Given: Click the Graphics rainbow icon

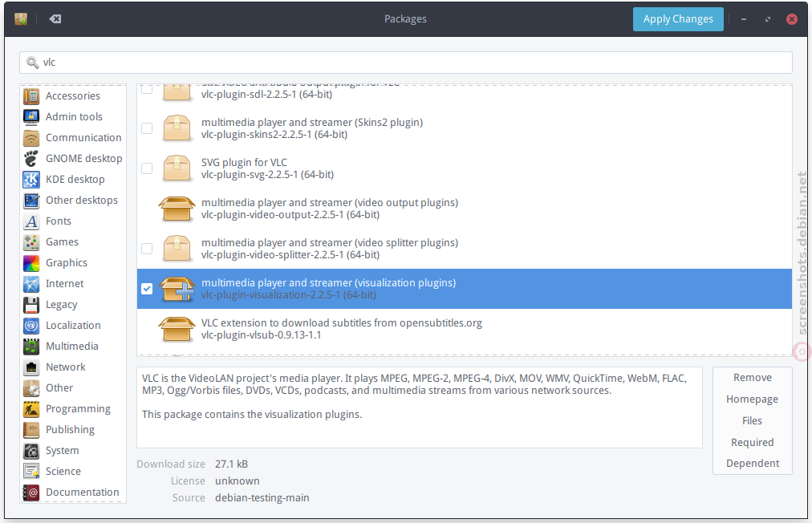Looking at the screenshot, I should [31, 263].
